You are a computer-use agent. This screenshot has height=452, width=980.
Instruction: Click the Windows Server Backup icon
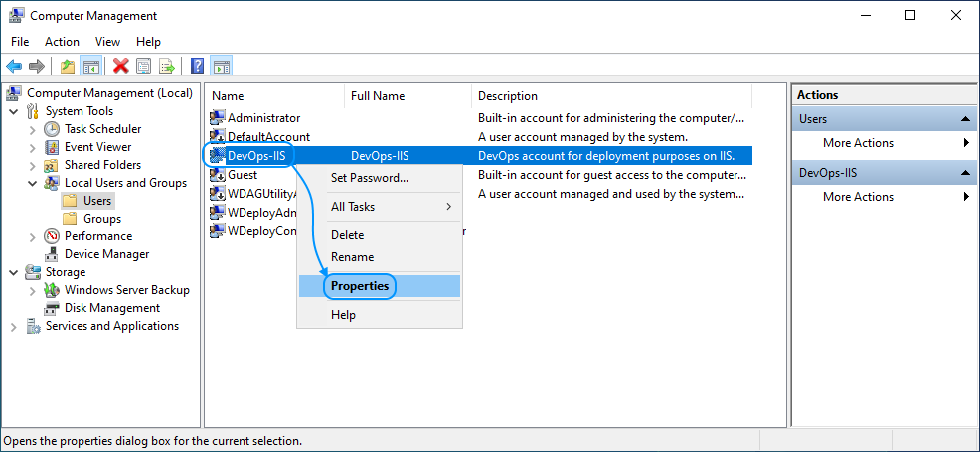pos(52,290)
